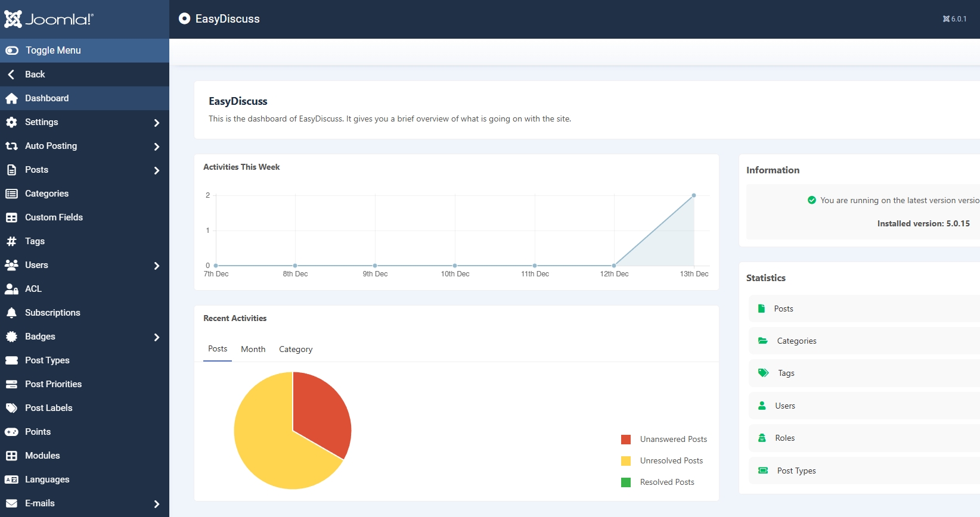Screen dimensions: 980x517
Task: Expand the Auto Posting submenu arrow
Action: coord(157,147)
